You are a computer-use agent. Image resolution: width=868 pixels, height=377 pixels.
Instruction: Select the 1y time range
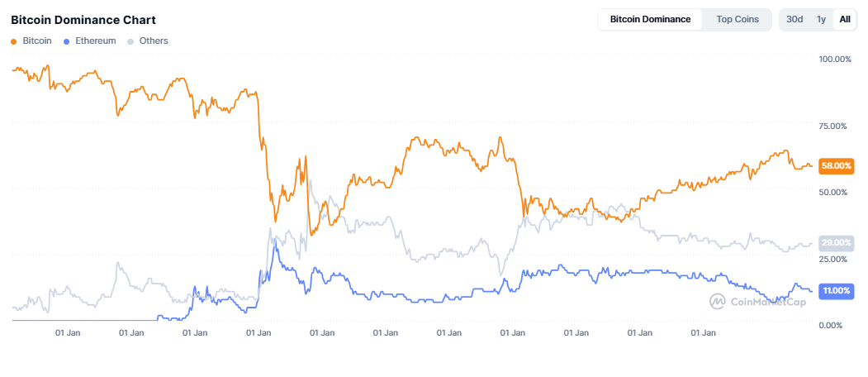tap(821, 19)
